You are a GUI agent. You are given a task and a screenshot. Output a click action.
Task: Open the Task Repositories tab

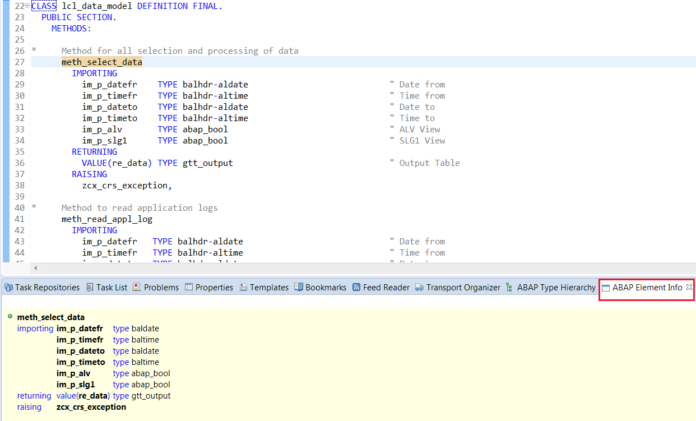(42, 287)
